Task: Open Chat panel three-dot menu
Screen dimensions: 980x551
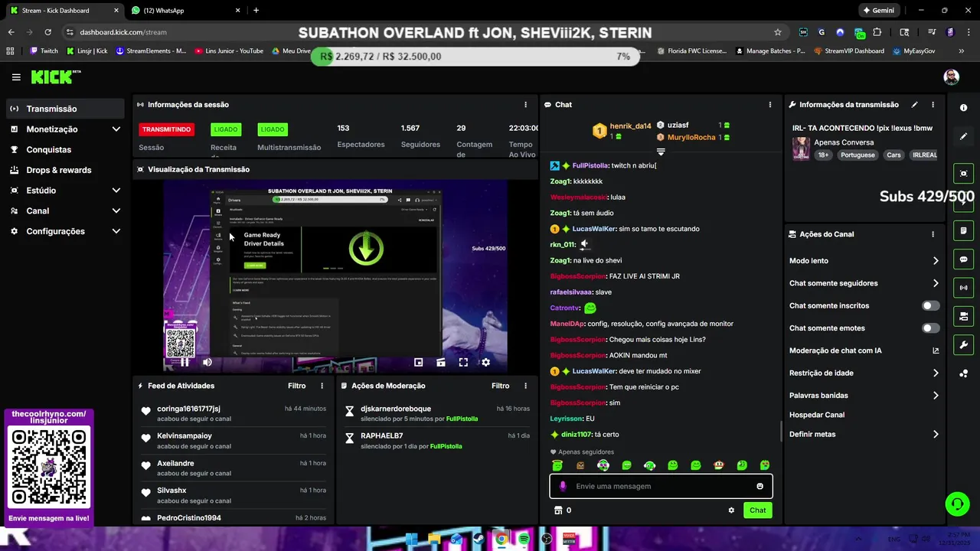Action: click(x=770, y=105)
